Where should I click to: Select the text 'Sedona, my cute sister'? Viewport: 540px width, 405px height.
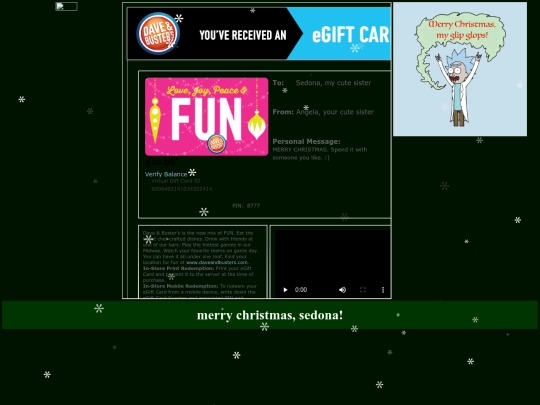(333, 83)
